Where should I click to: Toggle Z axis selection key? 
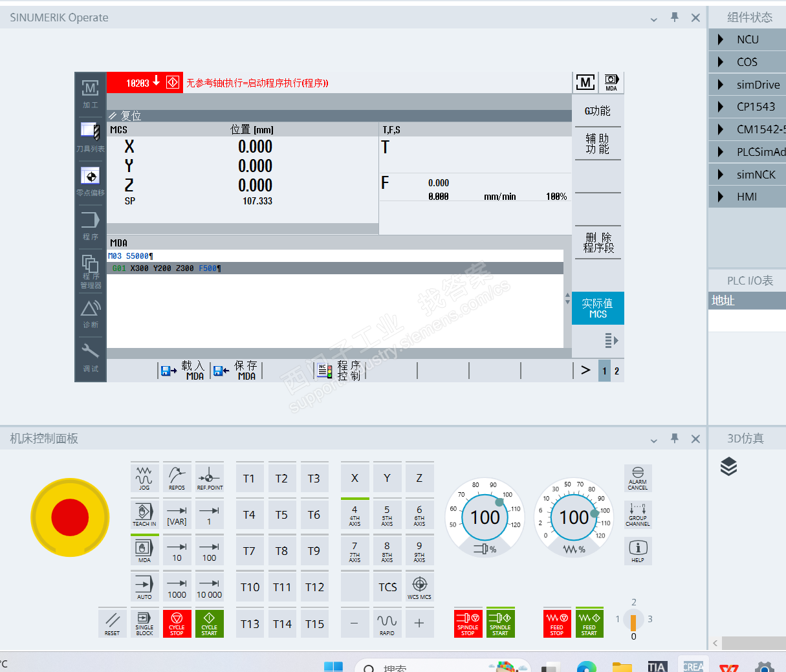click(x=419, y=478)
